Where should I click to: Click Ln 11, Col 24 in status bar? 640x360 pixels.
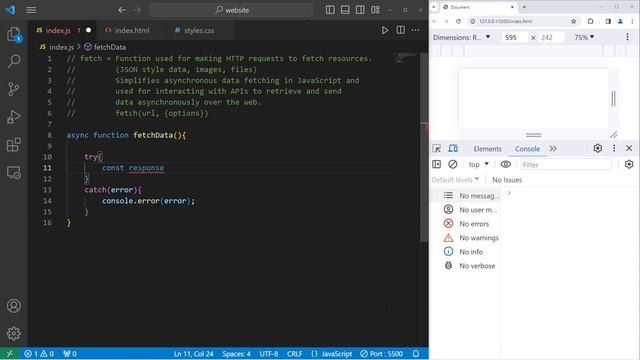[193, 354]
